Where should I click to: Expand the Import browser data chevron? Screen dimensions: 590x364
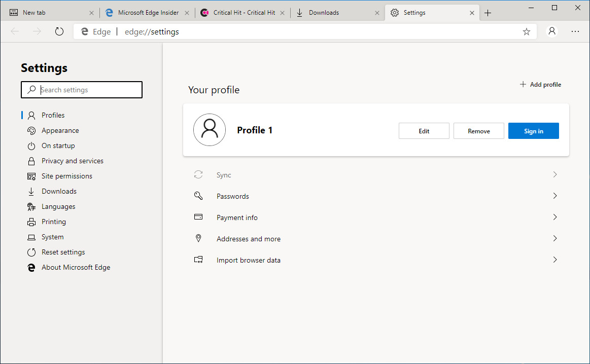554,260
